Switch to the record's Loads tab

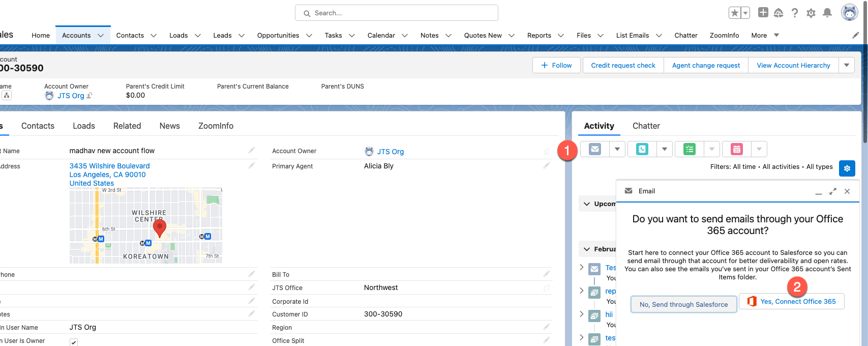click(84, 126)
